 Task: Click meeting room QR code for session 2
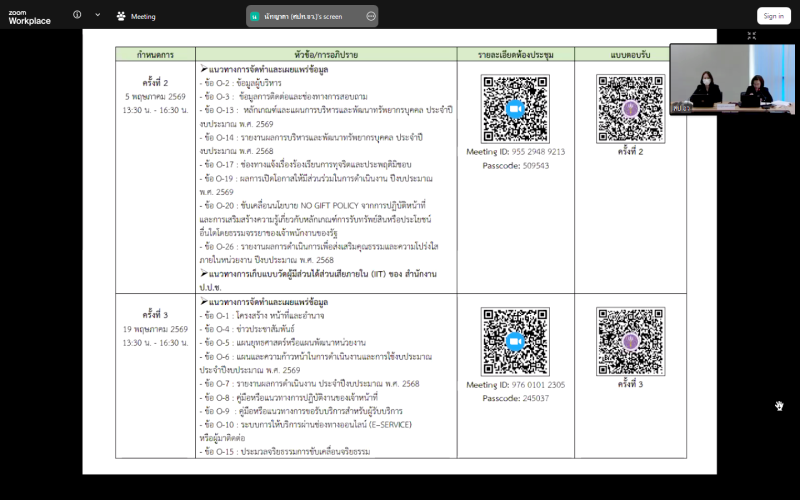pos(515,108)
